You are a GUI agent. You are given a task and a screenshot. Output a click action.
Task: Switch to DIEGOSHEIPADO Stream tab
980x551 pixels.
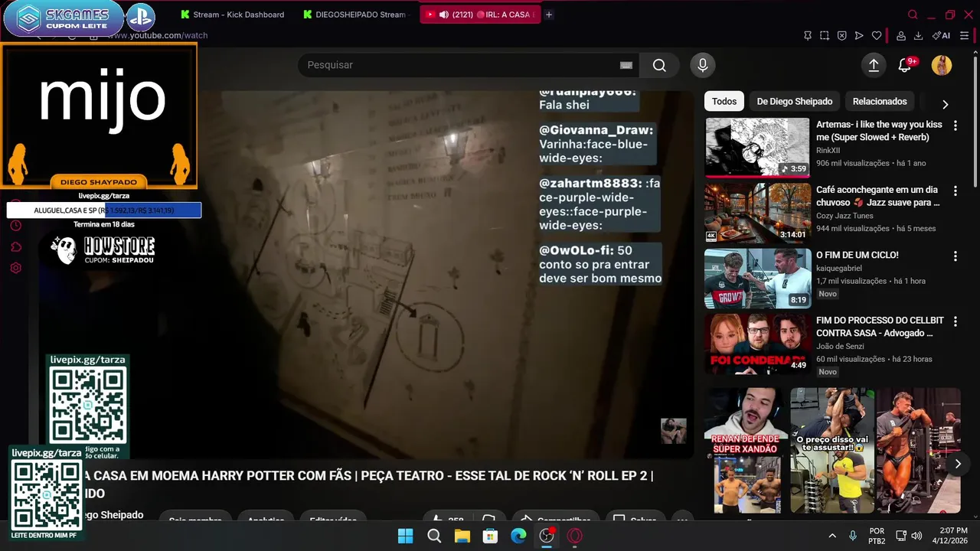click(x=357, y=15)
